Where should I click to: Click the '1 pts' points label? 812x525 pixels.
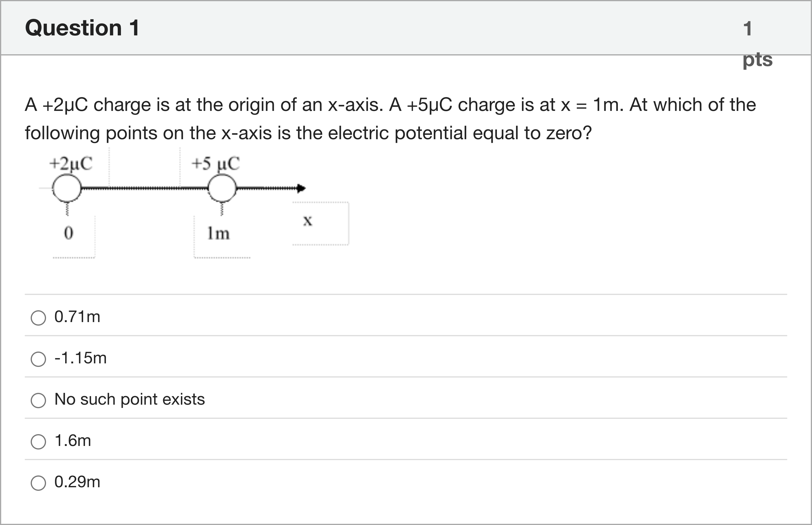click(757, 44)
